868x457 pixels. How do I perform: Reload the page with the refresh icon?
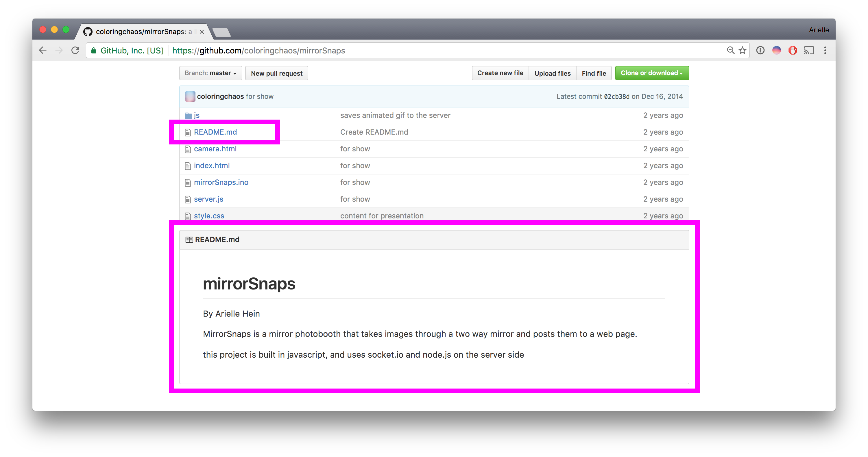click(x=75, y=51)
